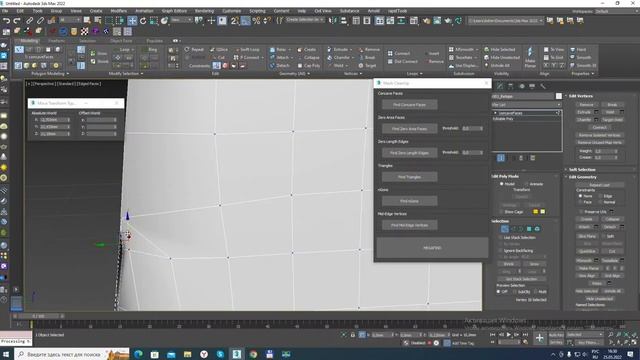Open the File menu

[x=5, y=11]
